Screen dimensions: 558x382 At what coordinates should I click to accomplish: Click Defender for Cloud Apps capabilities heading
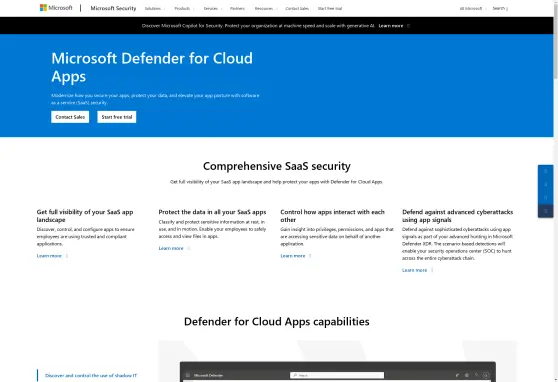click(277, 321)
